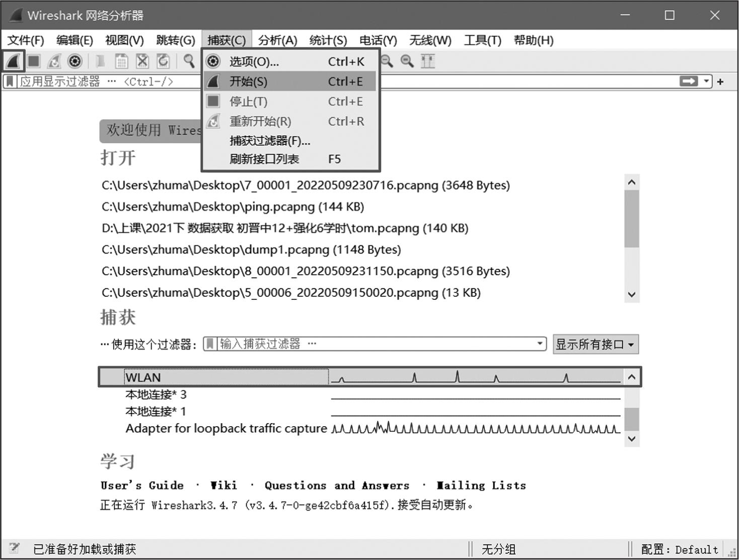Open recent file dump1.pcapng
The image size is (739, 560).
click(x=251, y=250)
